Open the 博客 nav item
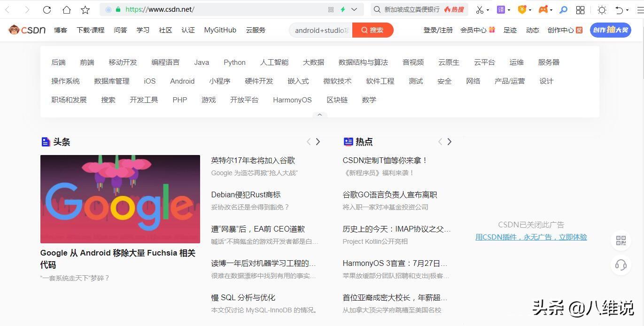Screen dimensions: 644x326 pyautogui.click(x=61, y=30)
